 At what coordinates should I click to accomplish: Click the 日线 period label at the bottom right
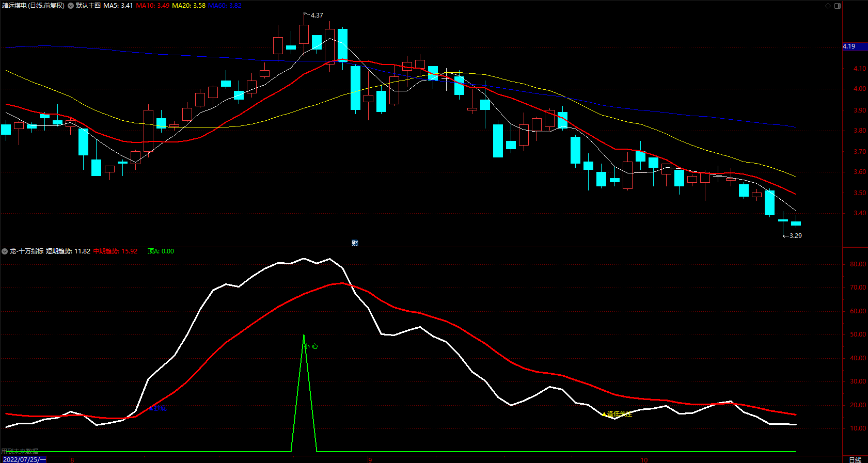click(855, 459)
